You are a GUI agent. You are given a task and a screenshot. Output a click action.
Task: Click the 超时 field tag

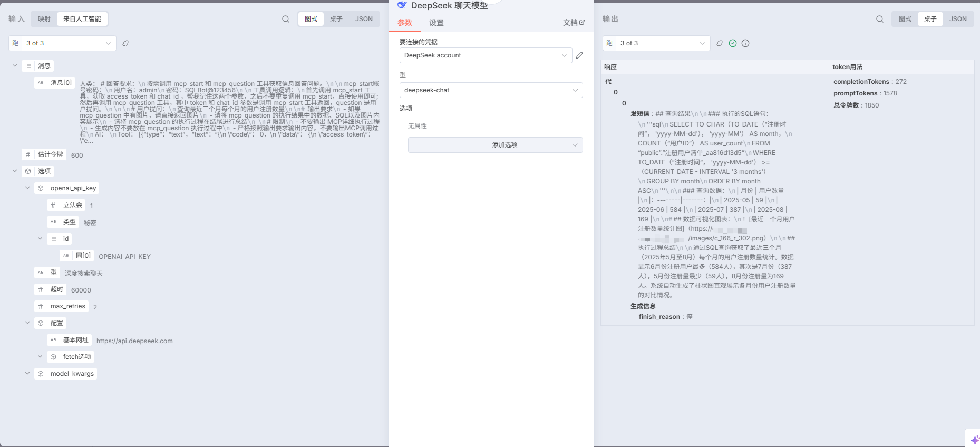click(51, 289)
